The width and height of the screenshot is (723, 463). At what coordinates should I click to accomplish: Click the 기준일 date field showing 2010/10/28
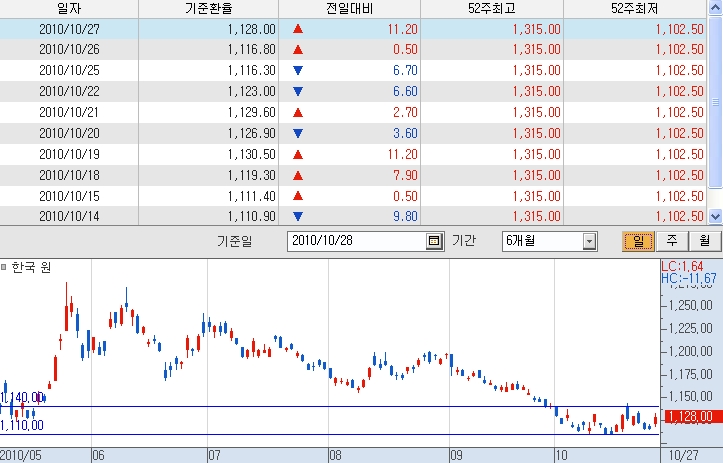pyautogui.click(x=356, y=241)
